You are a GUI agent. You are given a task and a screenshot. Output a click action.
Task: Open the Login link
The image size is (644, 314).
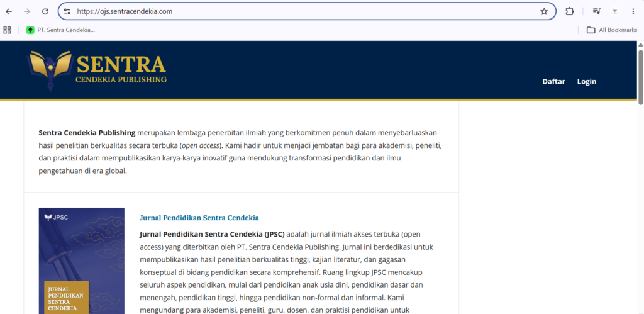pos(587,81)
